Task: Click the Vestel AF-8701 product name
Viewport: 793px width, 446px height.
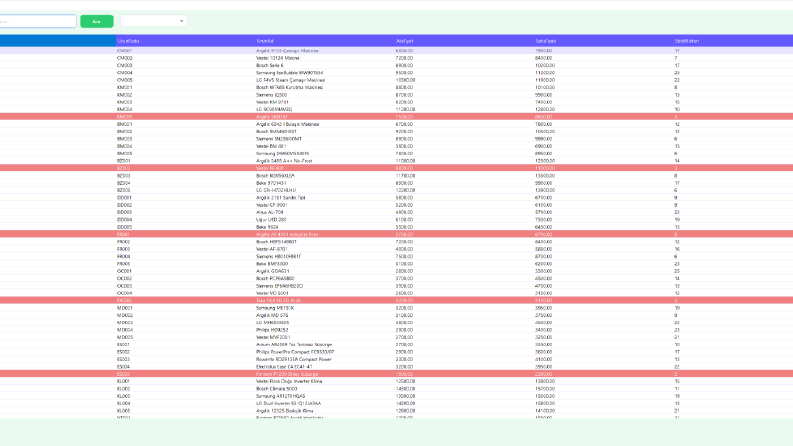Action: tap(272, 249)
